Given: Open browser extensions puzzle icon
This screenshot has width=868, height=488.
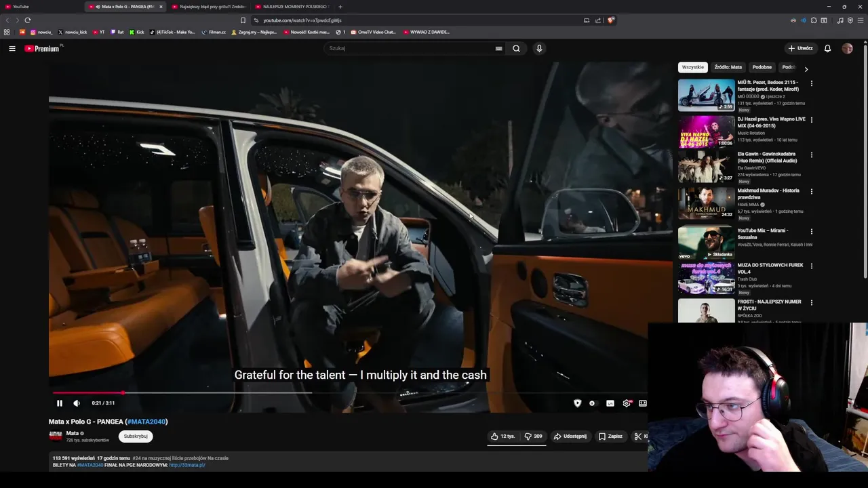Looking at the screenshot, I should [x=814, y=20].
